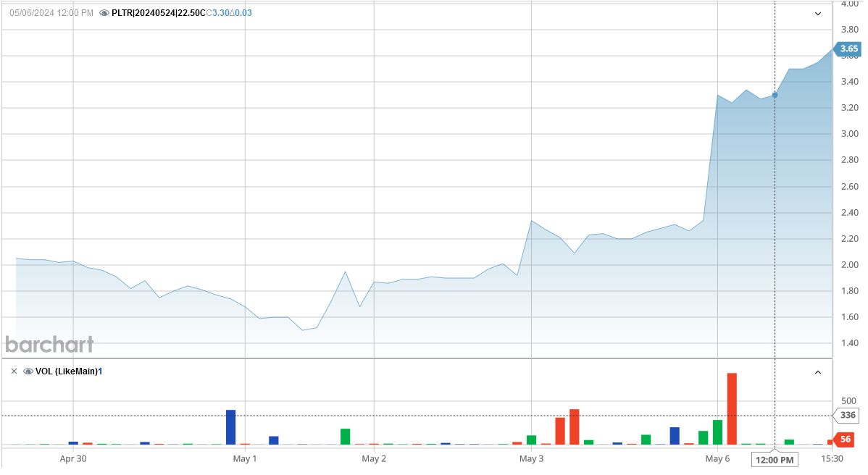The image size is (868, 475).
Task: Click the tall blue volume bar before May 1
Action: pos(231,427)
